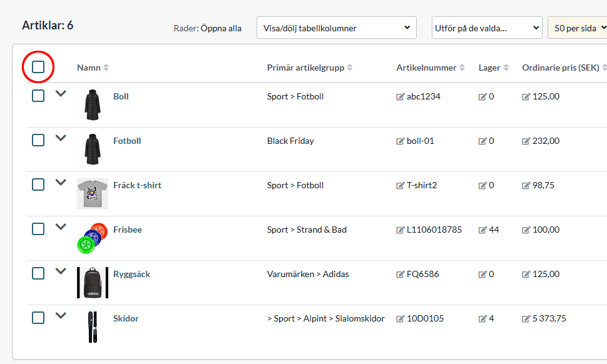Open the Fräck t-shirt article link
The image size is (607, 364).
[137, 185]
